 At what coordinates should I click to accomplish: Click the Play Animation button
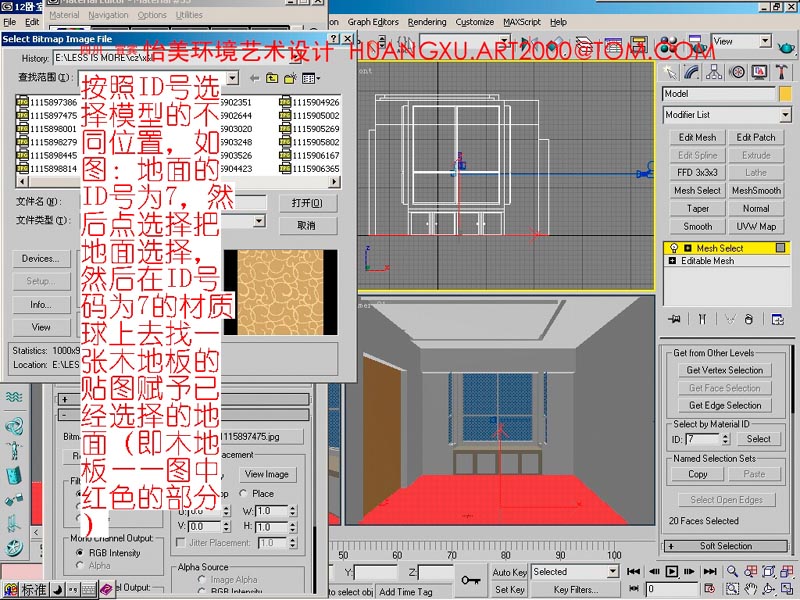[672, 571]
